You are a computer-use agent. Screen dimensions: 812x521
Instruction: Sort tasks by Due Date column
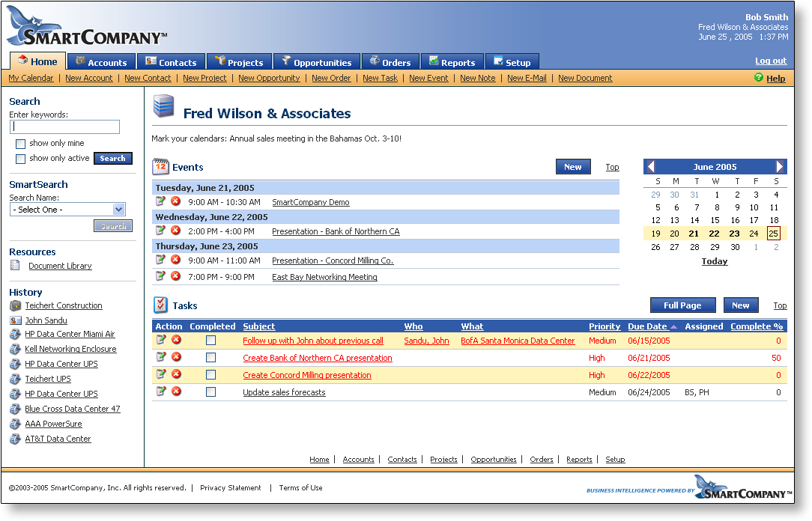[x=647, y=326]
